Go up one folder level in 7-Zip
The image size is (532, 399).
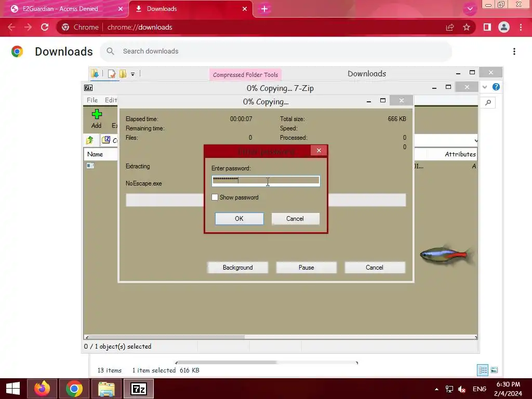click(90, 140)
